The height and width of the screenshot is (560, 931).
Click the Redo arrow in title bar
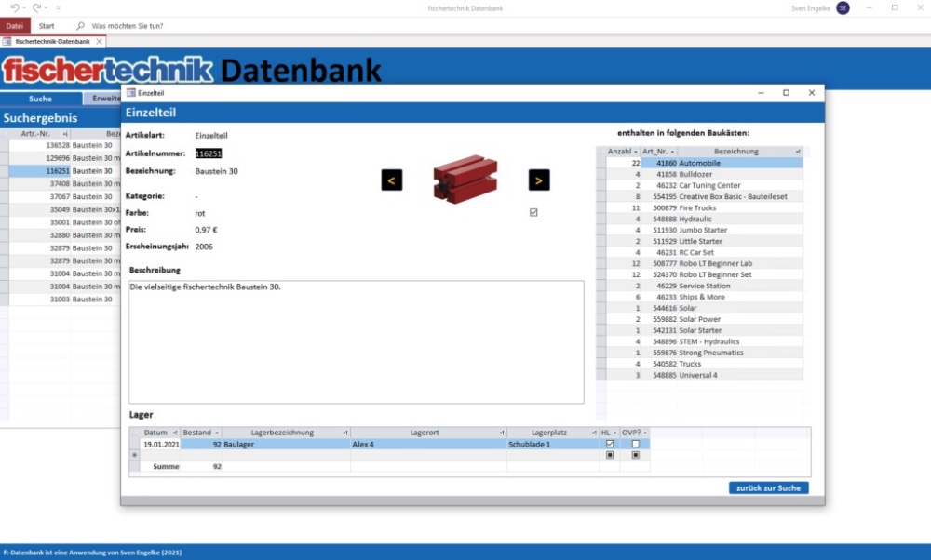pyautogui.click(x=37, y=8)
